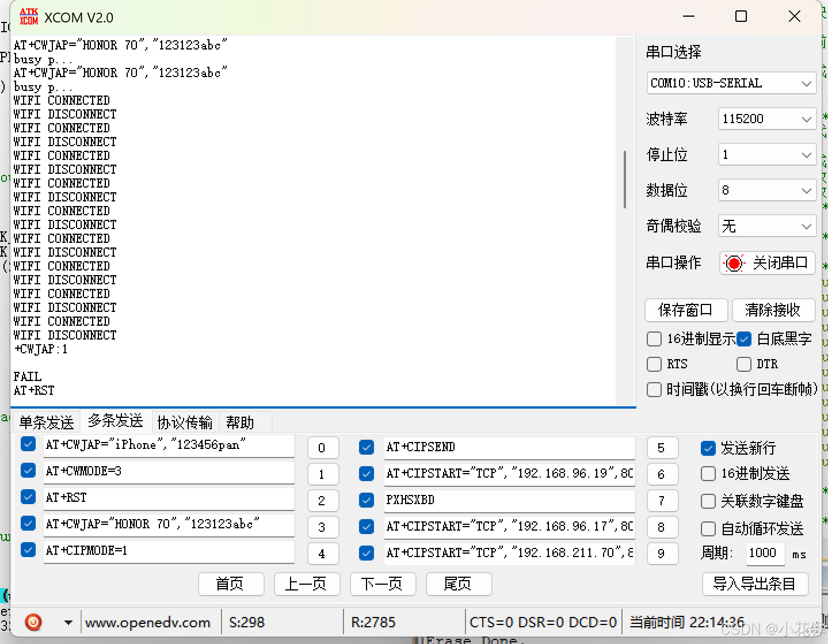Click the 清除接收 button

773,310
